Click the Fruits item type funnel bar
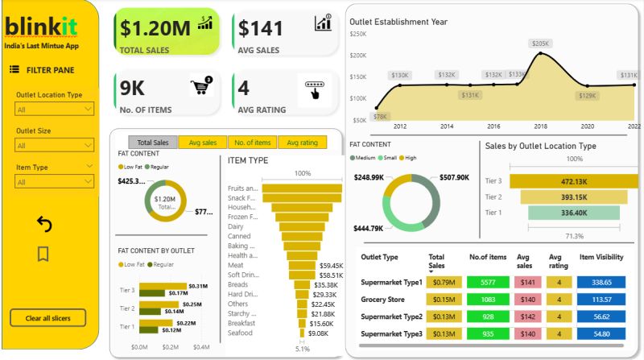This screenshot has height=360, width=644. coord(302,188)
